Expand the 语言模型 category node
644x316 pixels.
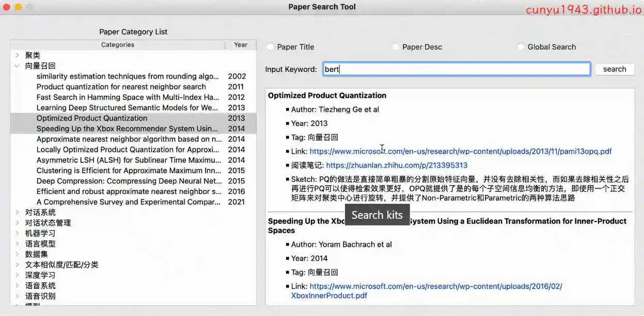[x=17, y=244]
